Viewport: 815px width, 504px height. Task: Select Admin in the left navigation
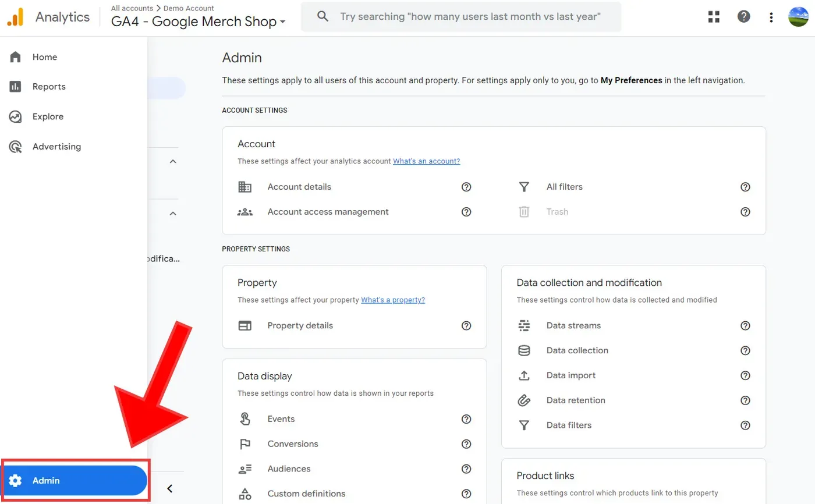[x=73, y=481]
